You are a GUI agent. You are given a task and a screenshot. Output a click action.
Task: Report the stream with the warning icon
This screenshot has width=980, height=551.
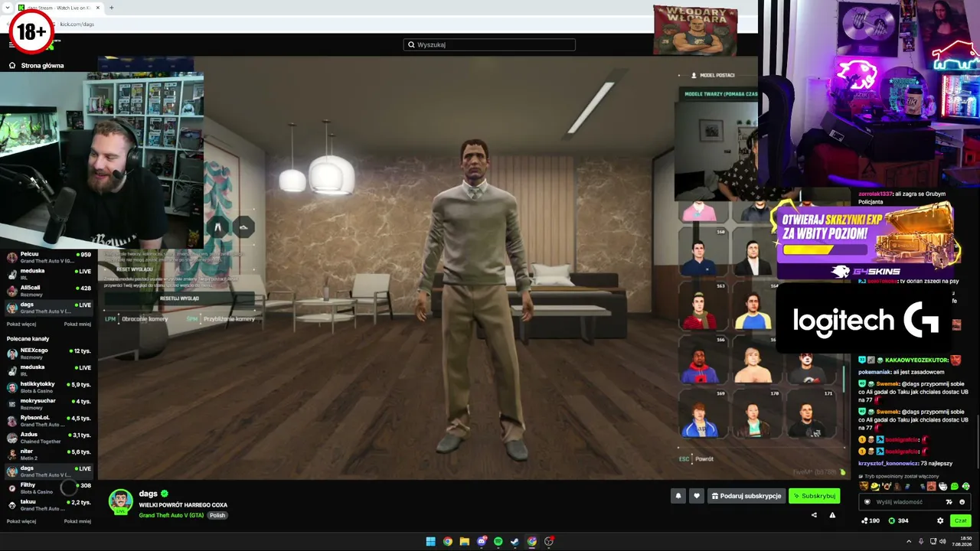pos(832,515)
